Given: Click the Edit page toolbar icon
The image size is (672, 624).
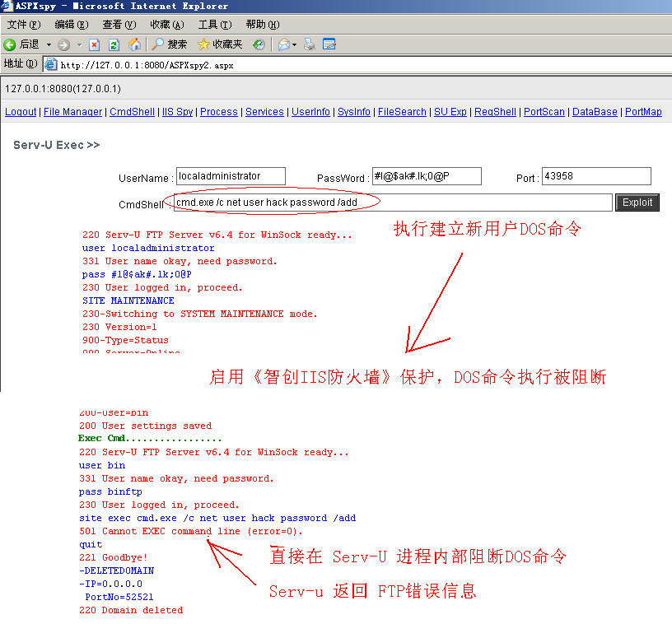Looking at the screenshot, I should pos(329,44).
